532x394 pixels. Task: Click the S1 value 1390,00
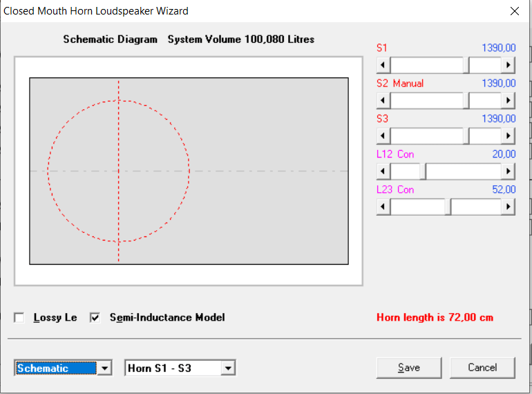click(498, 48)
